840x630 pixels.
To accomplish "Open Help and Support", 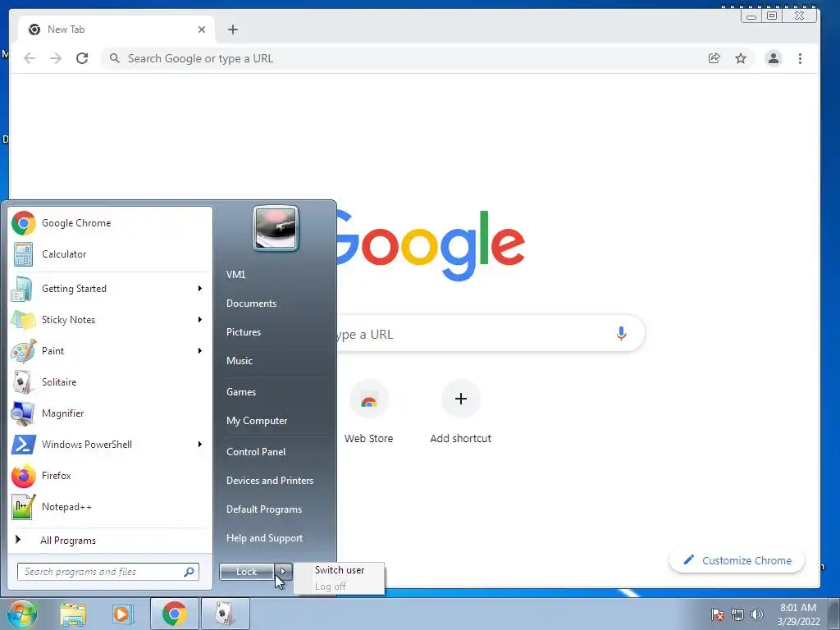I will [265, 538].
